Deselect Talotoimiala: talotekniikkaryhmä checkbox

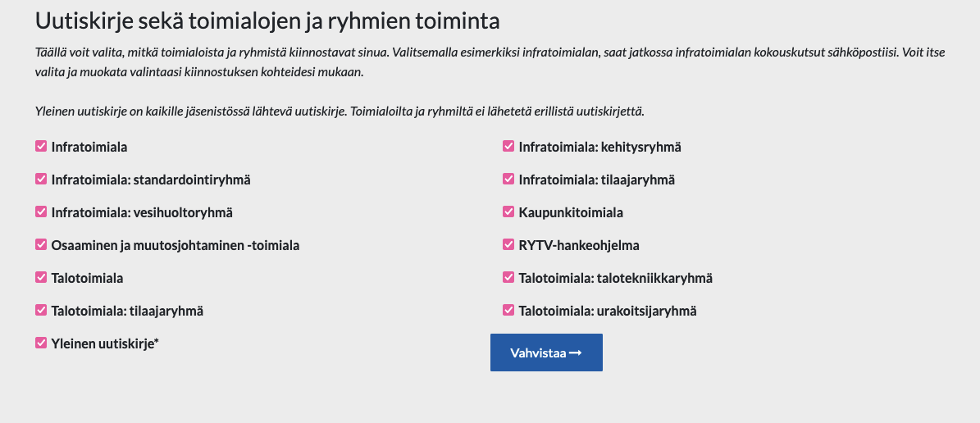(x=508, y=278)
